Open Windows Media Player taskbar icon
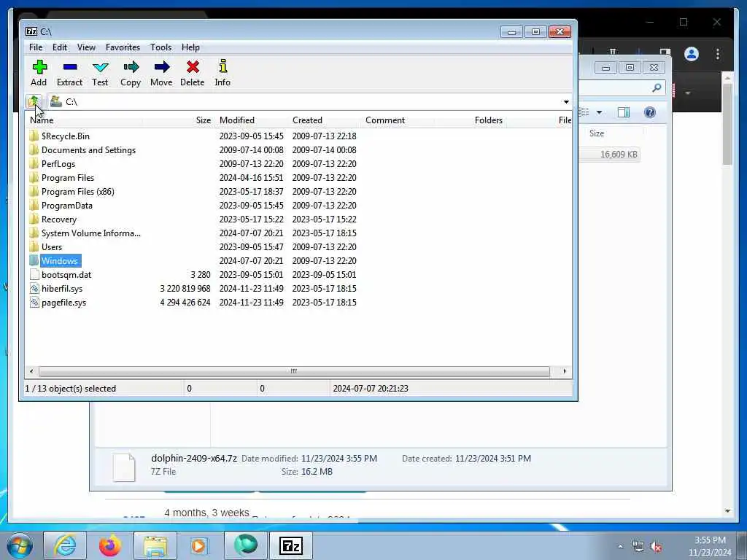747x560 pixels. pyautogui.click(x=200, y=545)
